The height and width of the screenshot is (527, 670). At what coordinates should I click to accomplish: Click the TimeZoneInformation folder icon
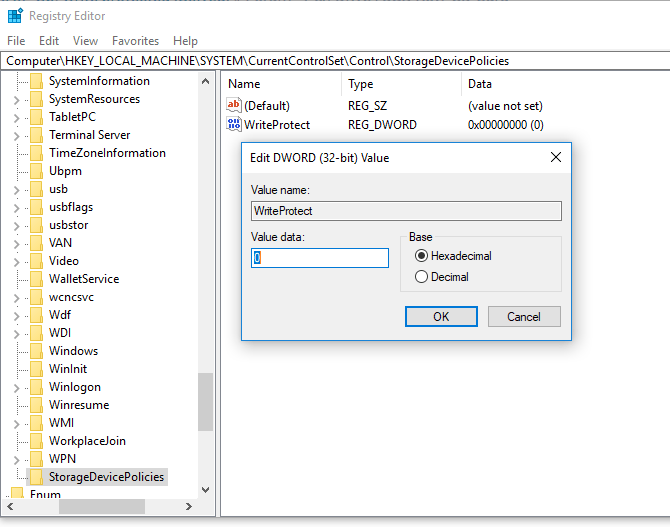(37, 153)
